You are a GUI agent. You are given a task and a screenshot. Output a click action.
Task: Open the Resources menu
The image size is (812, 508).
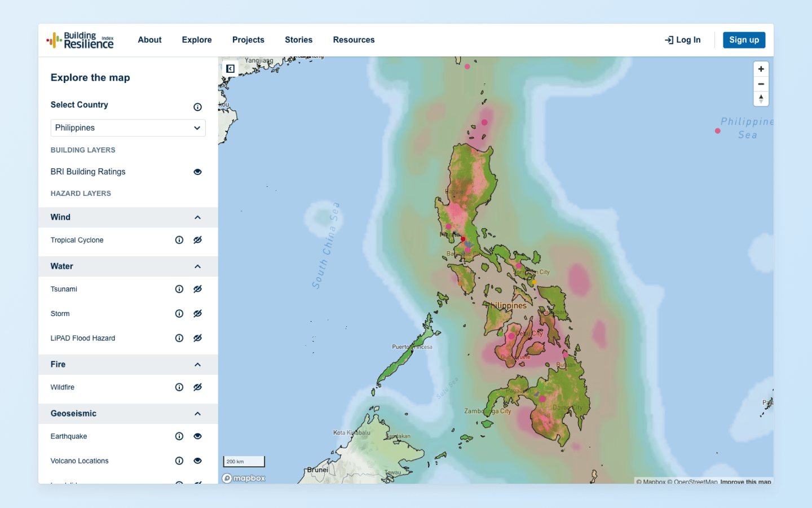[x=354, y=40]
